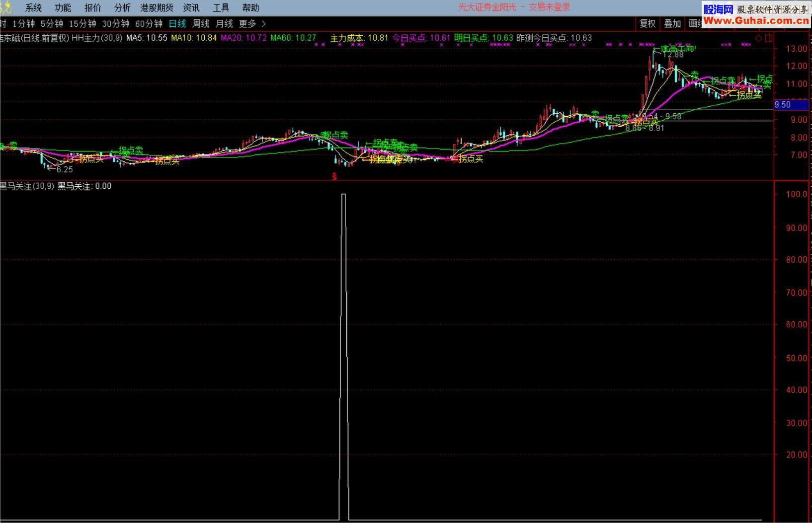Switch to the 15分钟 period tab
The width and height of the screenshot is (812, 523).
click(x=82, y=23)
